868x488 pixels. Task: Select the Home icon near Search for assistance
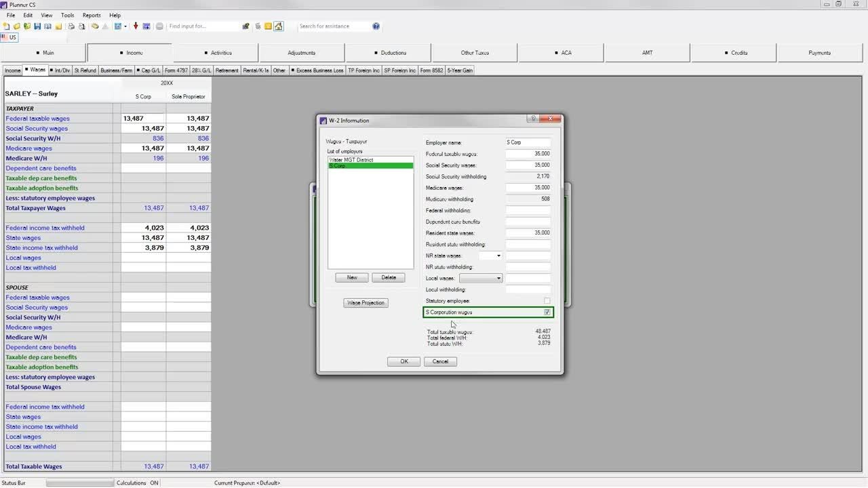point(279,26)
